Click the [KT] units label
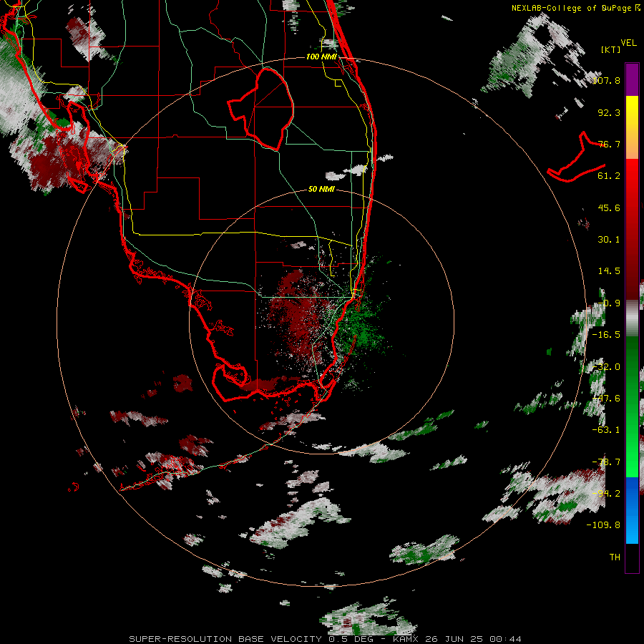The width and height of the screenshot is (644, 644). tap(611, 49)
